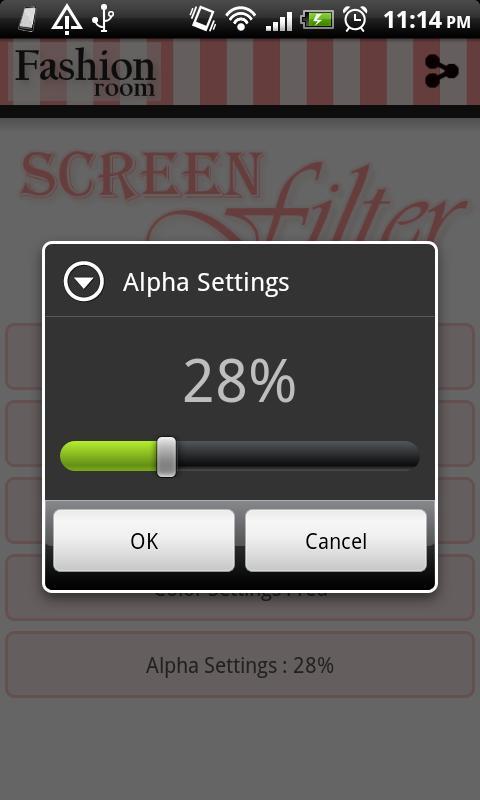Tap the battery charging icon
The image size is (480, 800).
317,20
